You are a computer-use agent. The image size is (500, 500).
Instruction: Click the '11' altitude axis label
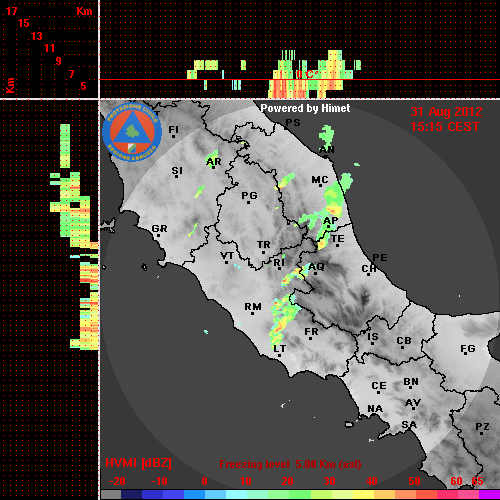pyautogui.click(x=49, y=48)
